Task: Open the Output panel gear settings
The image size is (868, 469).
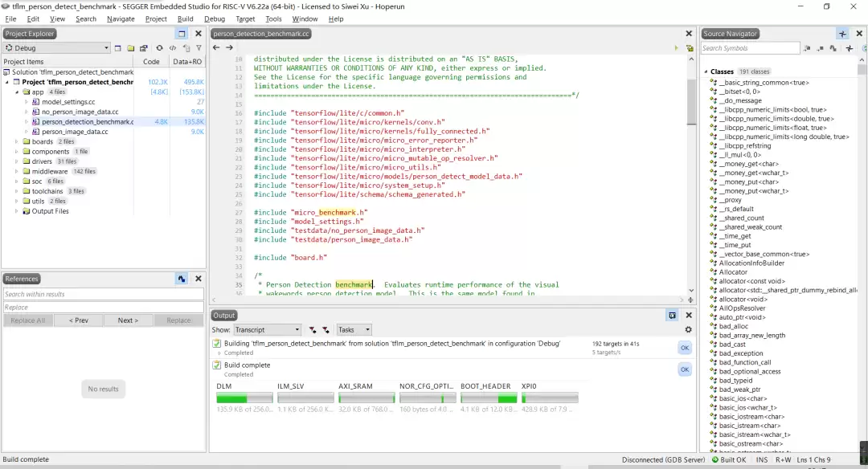Action: coord(688,329)
